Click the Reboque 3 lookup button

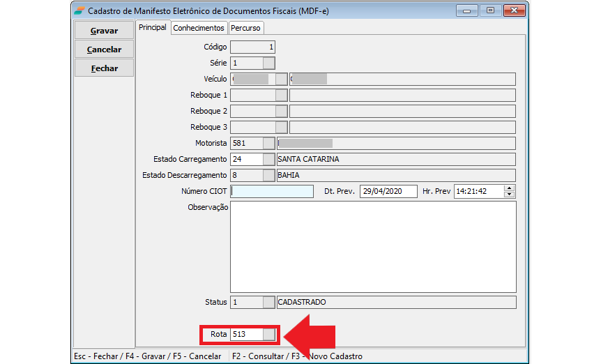point(281,127)
